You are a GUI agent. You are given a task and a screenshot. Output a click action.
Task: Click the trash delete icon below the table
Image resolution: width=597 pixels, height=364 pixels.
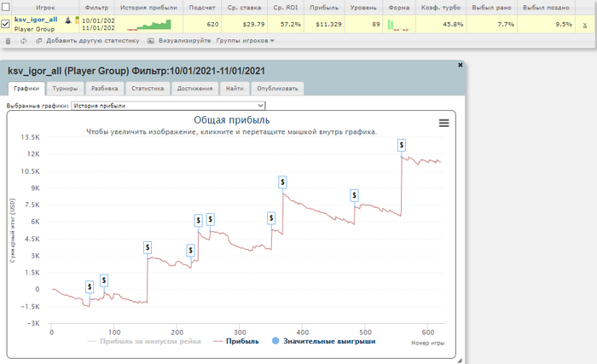[8, 41]
